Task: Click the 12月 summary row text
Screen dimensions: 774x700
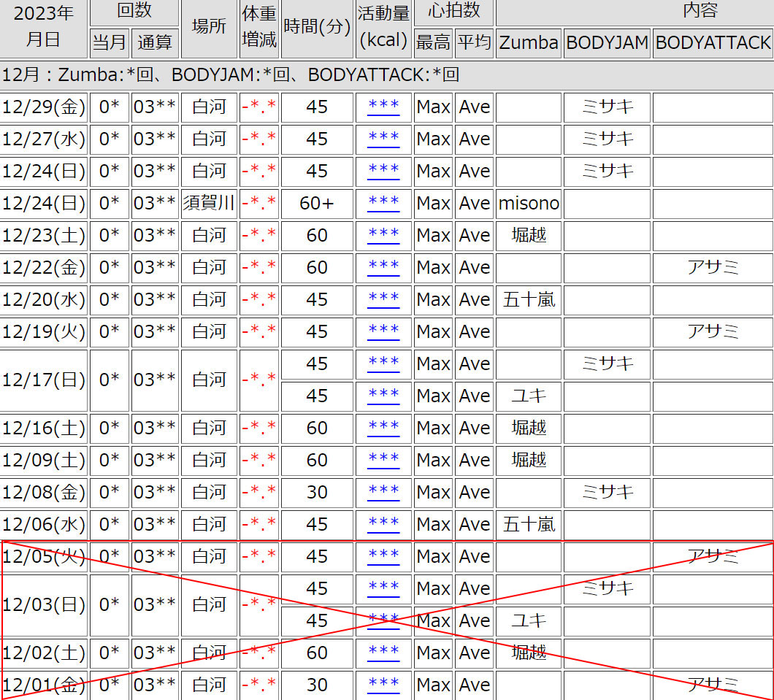Action: tap(231, 75)
